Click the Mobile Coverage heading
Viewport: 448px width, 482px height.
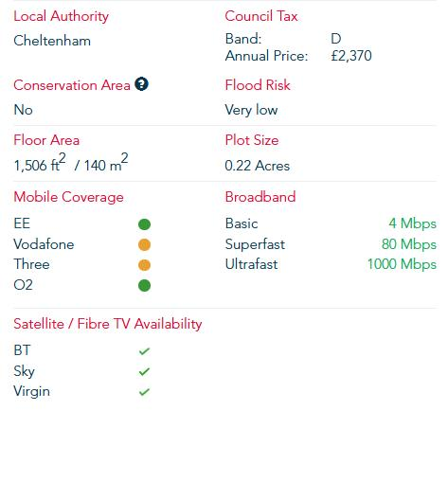68,197
